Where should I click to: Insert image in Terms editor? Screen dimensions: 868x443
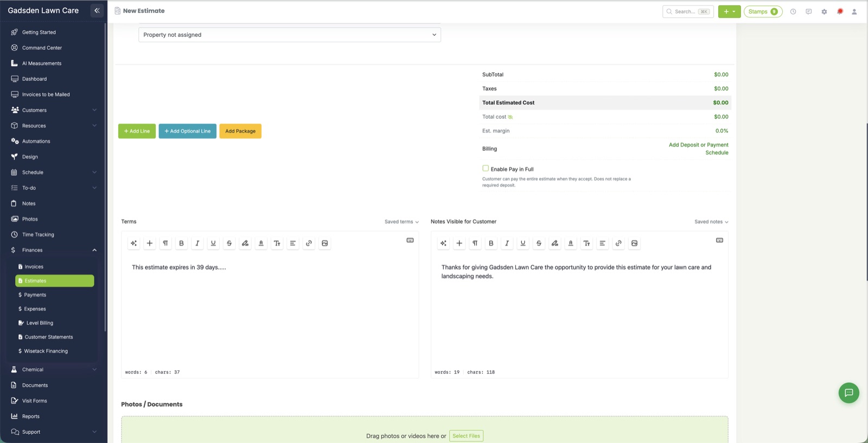(324, 243)
